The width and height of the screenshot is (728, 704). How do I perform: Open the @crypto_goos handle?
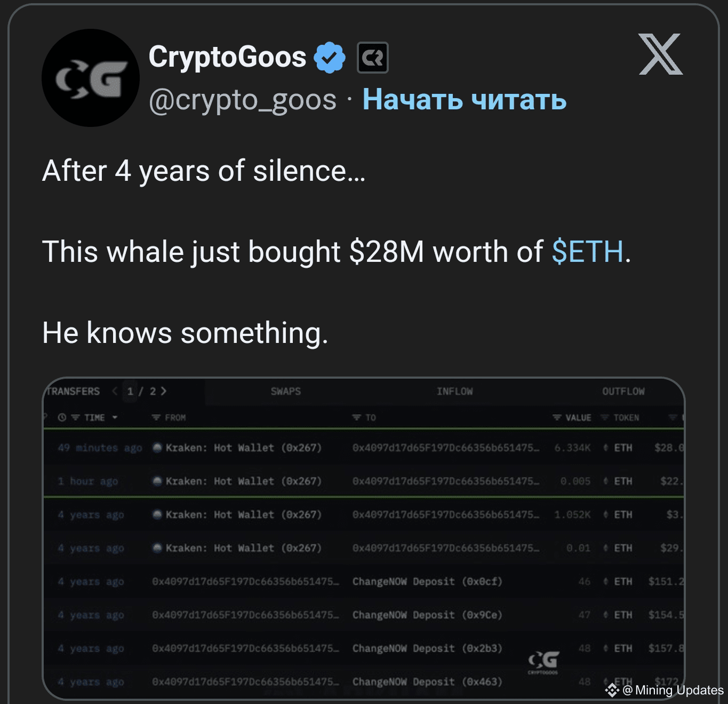tap(243, 100)
